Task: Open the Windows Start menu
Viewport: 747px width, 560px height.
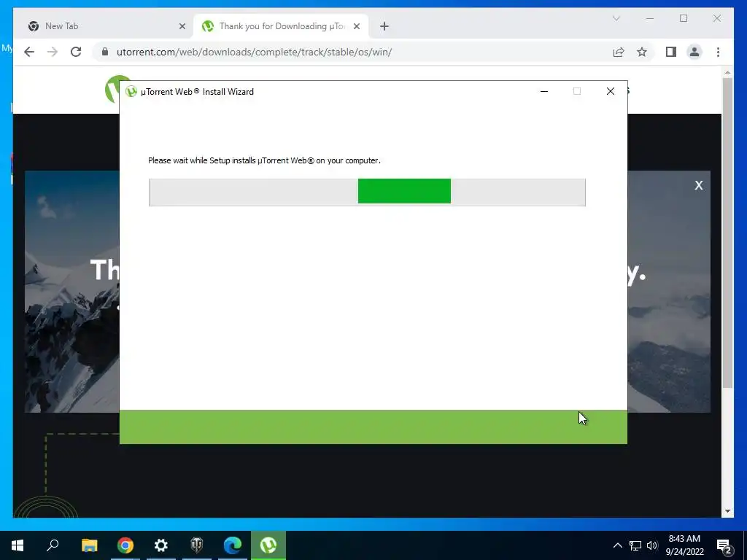Action: click(x=18, y=545)
